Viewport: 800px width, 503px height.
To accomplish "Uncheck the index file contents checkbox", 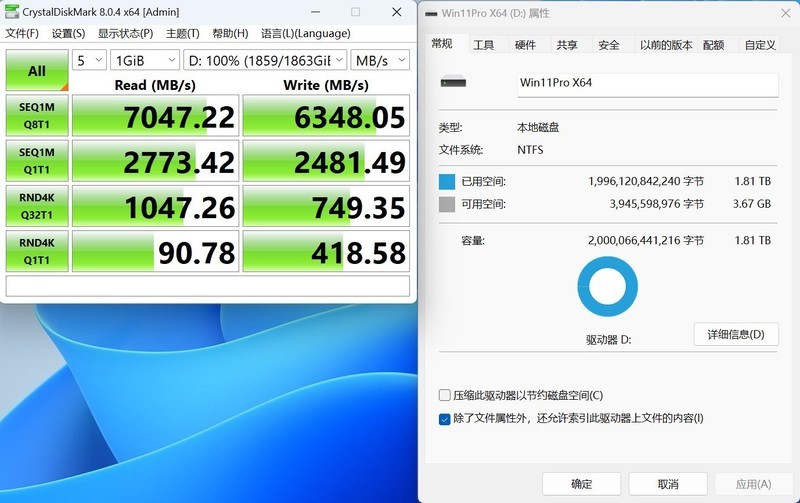I will tap(444, 419).
